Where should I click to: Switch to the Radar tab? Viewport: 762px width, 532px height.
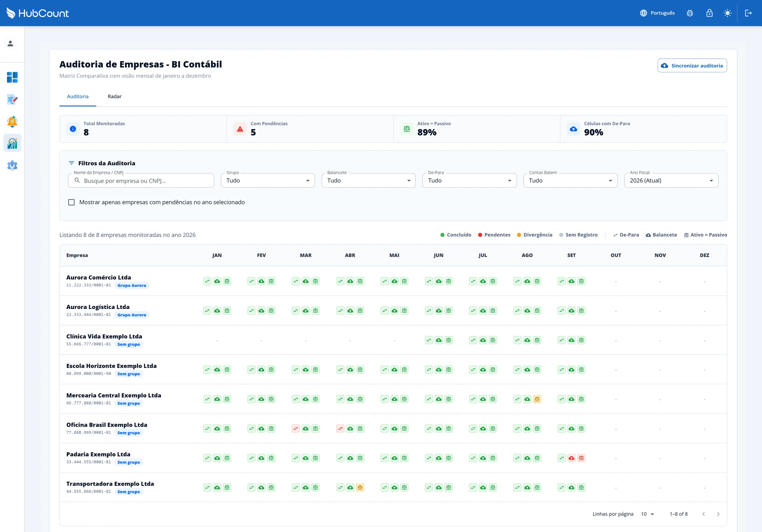115,96
